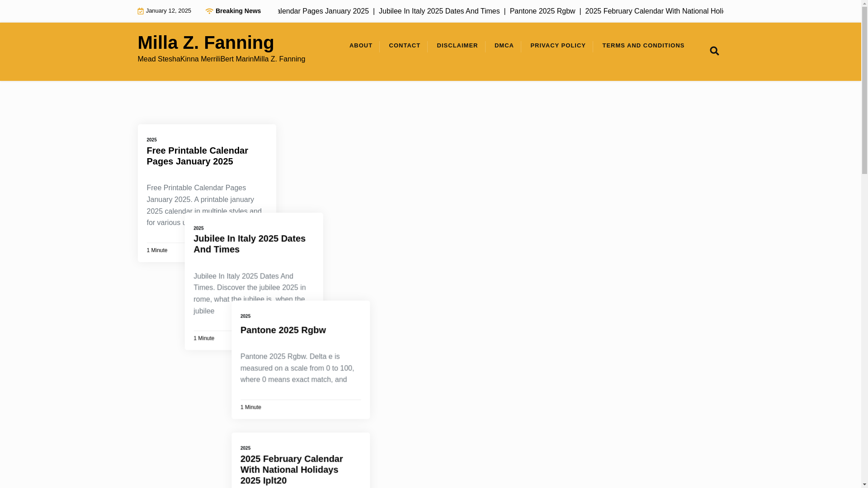Open Free Printable Calendar Pages January 2025 post

coord(197,156)
